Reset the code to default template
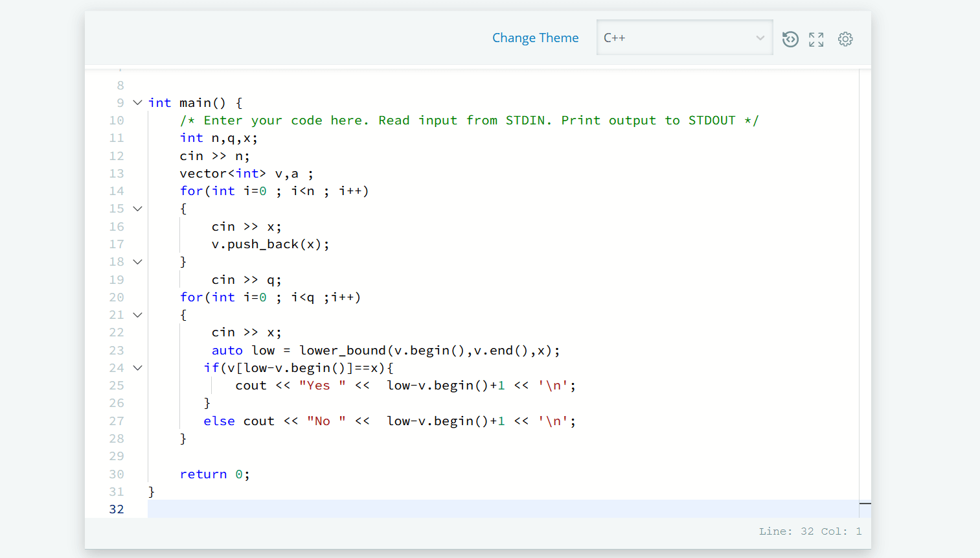This screenshot has height=558, width=980. coord(790,39)
